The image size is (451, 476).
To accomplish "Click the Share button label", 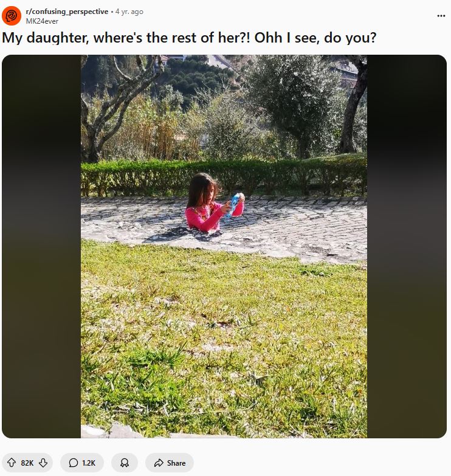I will (x=176, y=463).
